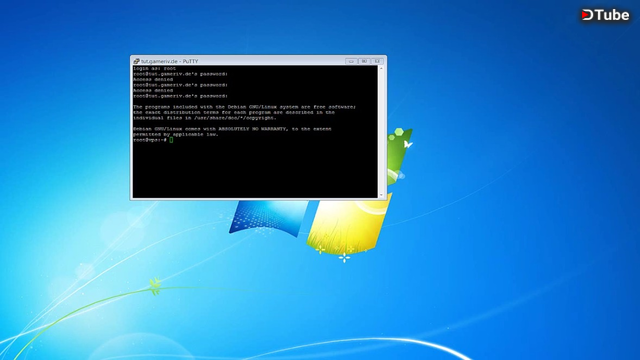Click the PuTTY scrollbar up arrow
Image resolution: width=640 pixels, height=360 pixels.
point(381,68)
